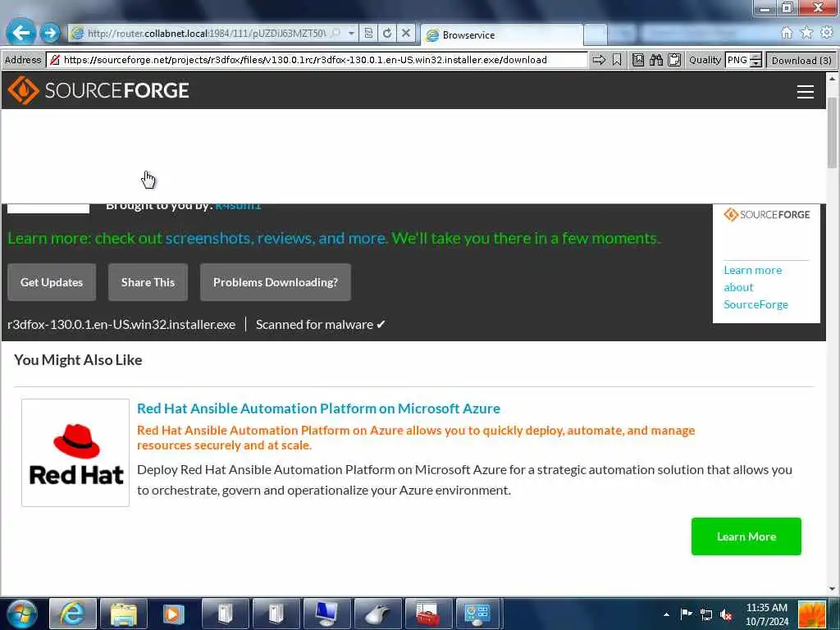
Task: Click the You Might Also Like heading
Action: click(78, 360)
